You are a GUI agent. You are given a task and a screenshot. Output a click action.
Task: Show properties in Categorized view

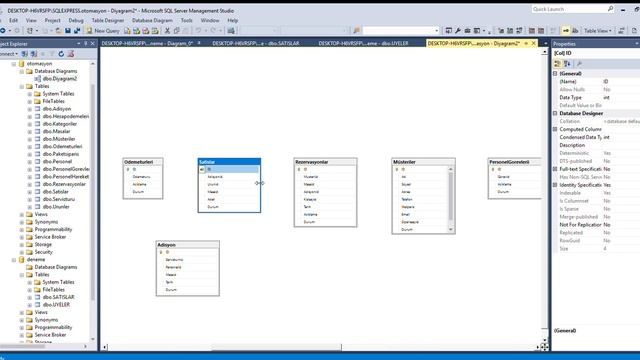[x=557, y=64]
